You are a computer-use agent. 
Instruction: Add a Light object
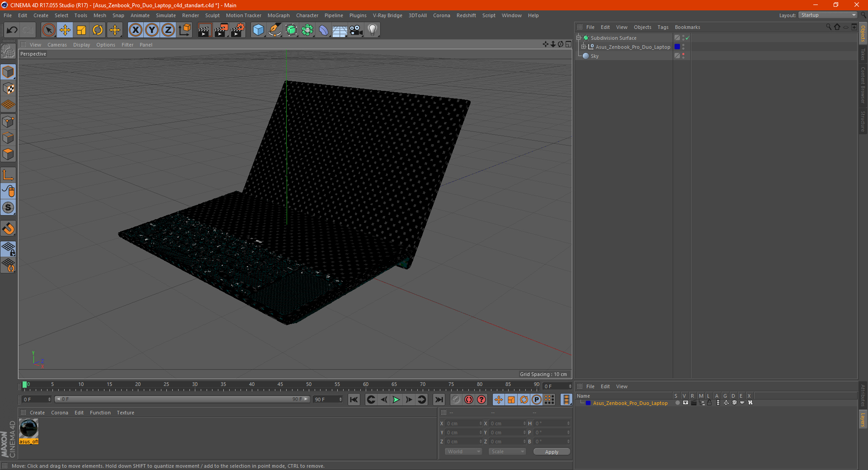(373, 30)
